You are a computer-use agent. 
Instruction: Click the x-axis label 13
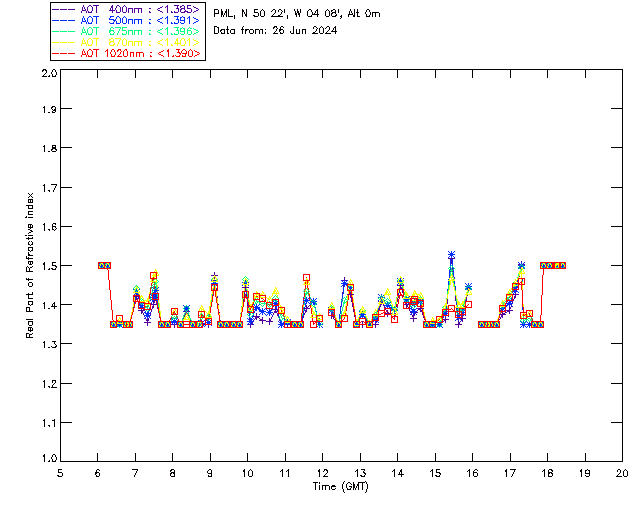[360, 473]
